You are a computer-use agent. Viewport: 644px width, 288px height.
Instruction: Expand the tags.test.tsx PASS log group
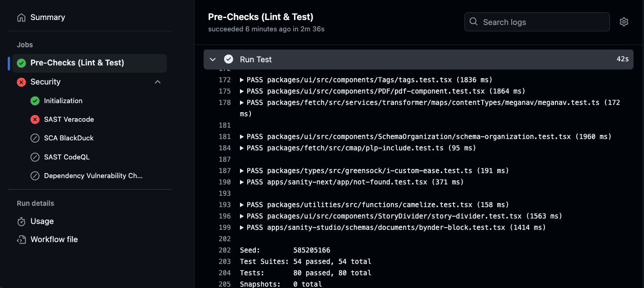(242, 80)
